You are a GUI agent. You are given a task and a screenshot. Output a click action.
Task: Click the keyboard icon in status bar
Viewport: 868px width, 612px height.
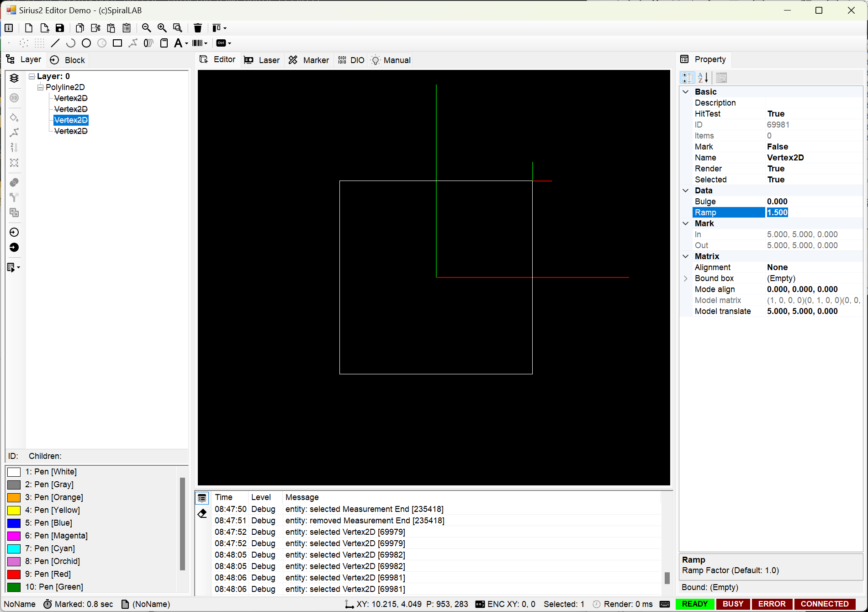[665, 604]
